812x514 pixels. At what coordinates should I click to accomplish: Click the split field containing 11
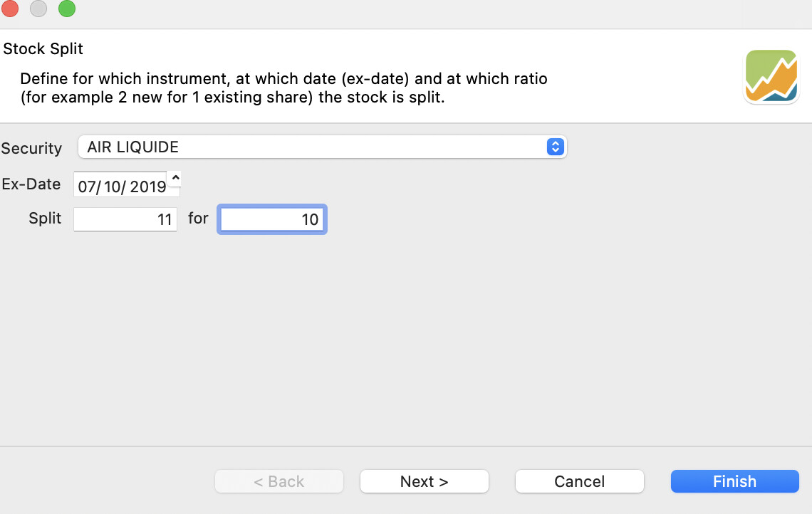tap(125, 219)
